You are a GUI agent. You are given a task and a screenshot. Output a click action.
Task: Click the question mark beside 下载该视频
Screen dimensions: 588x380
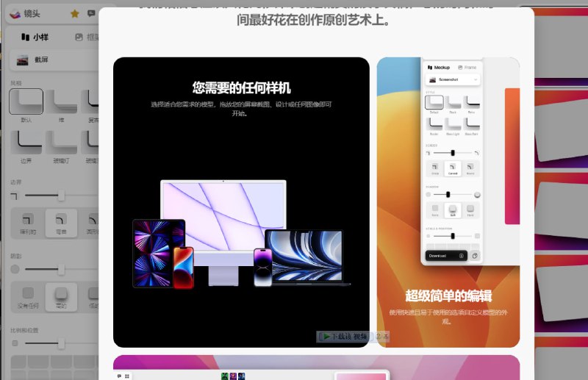click(x=379, y=337)
